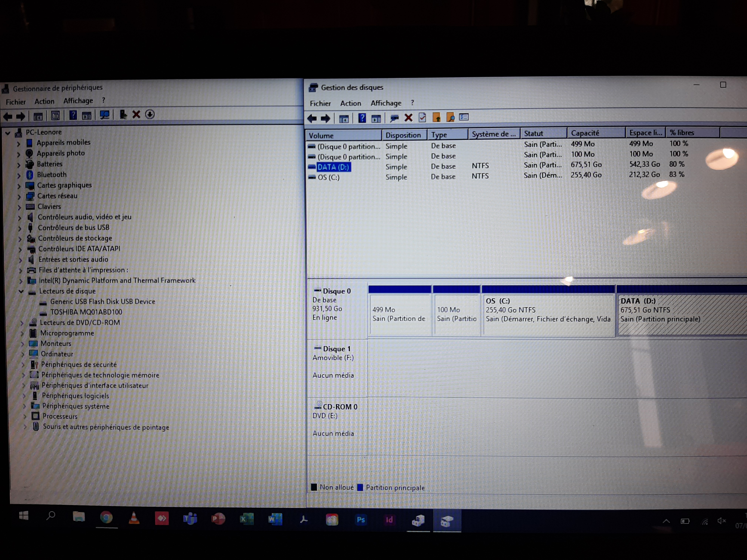This screenshot has width=747, height=560.
Task: Uninstall device with red X in Gestionnaire de périphériques
Action: click(x=136, y=114)
